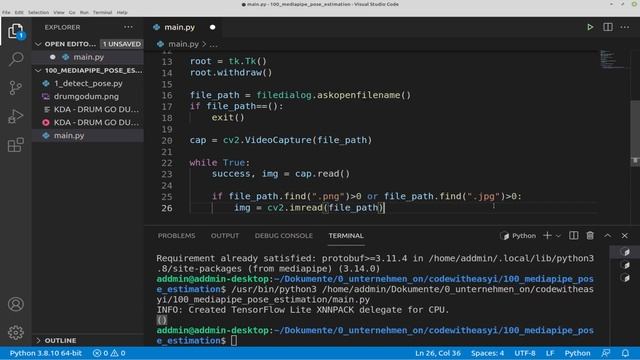Open the Go menu

(x=72, y=12)
